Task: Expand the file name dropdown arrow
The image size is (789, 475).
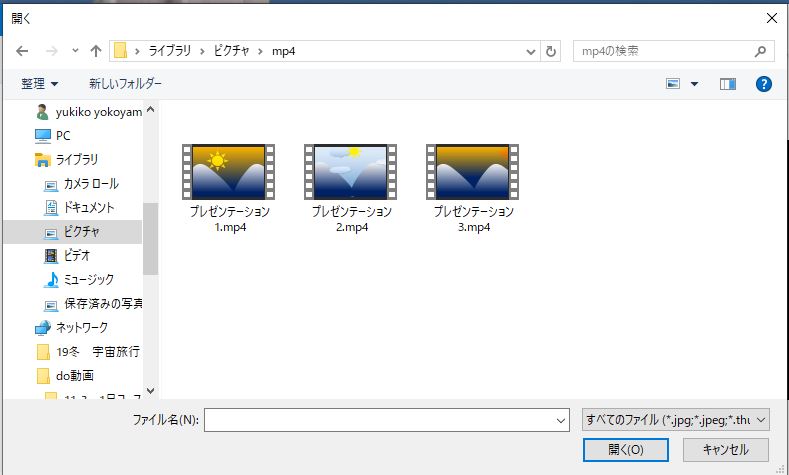Action: click(x=561, y=420)
